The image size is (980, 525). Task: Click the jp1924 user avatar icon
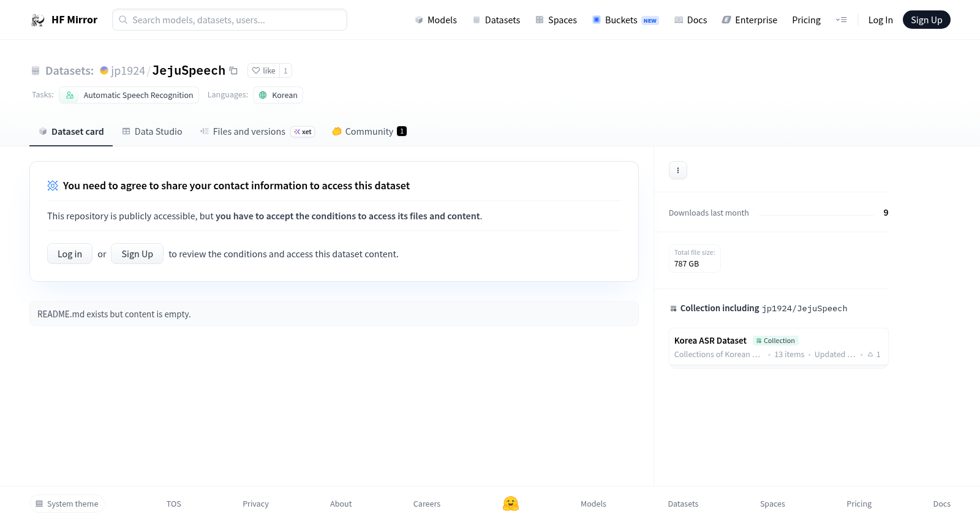point(104,70)
